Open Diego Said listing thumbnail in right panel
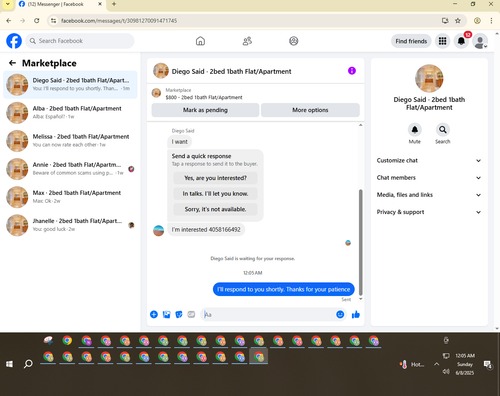The height and width of the screenshot is (396, 500). [x=429, y=78]
